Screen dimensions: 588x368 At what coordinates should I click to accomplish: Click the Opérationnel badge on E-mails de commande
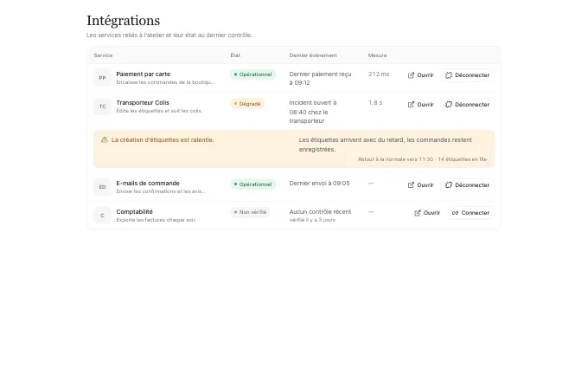252,184
